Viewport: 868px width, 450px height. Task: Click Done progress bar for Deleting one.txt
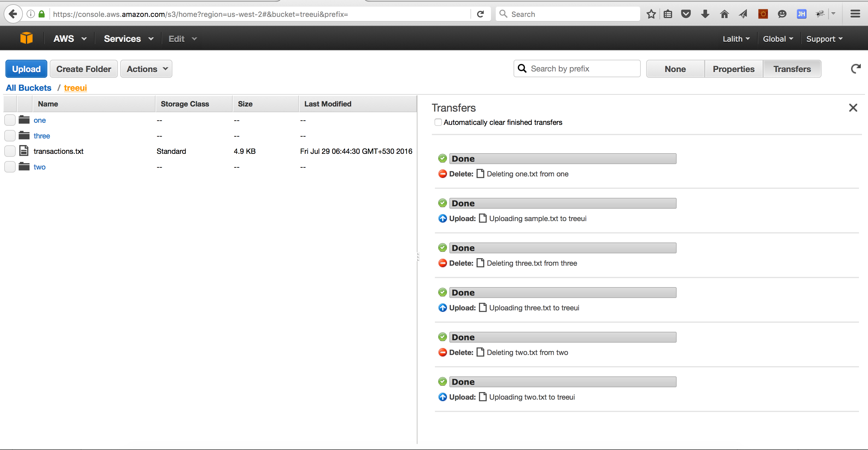coord(562,158)
